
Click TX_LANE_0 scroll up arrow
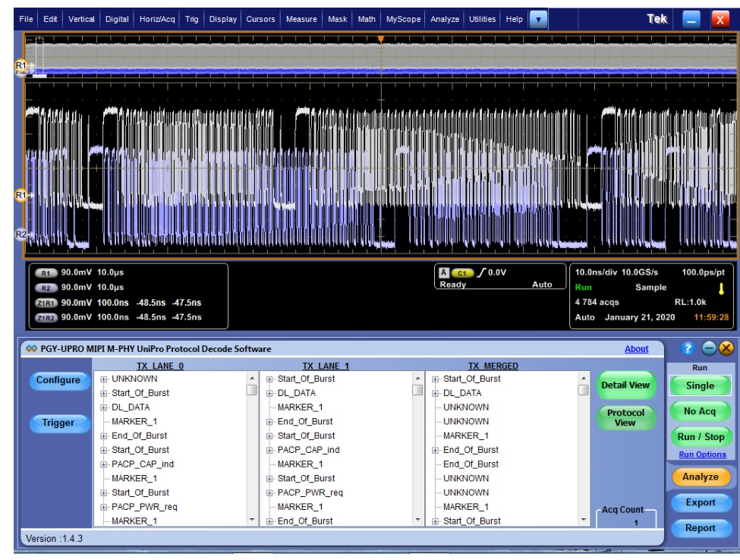coord(252,378)
